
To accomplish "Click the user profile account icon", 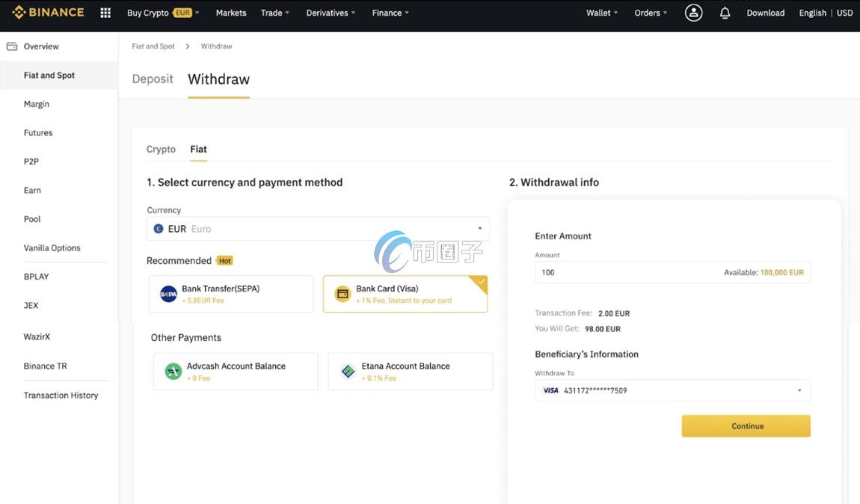I will (x=693, y=13).
